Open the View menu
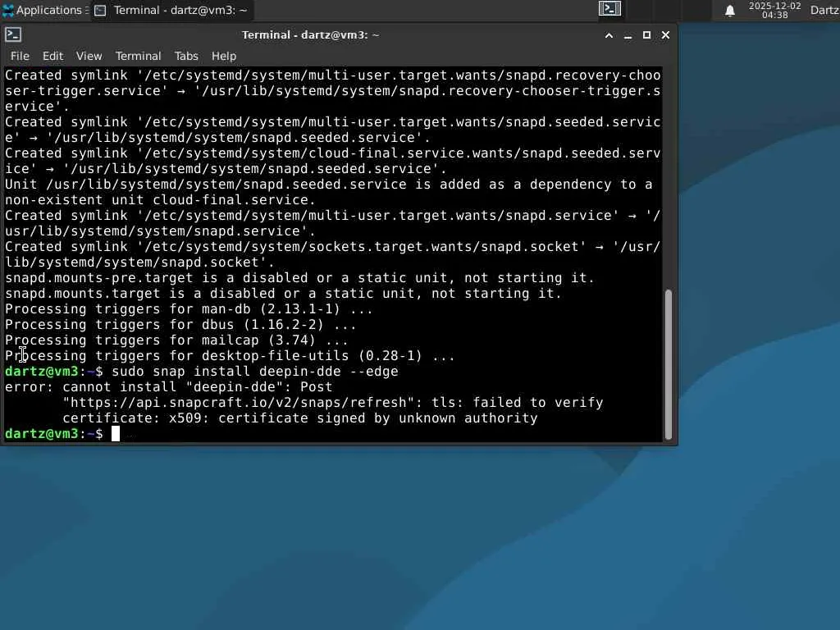The width and height of the screenshot is (840, 630). pyautogui.click(x=89, y=56)
